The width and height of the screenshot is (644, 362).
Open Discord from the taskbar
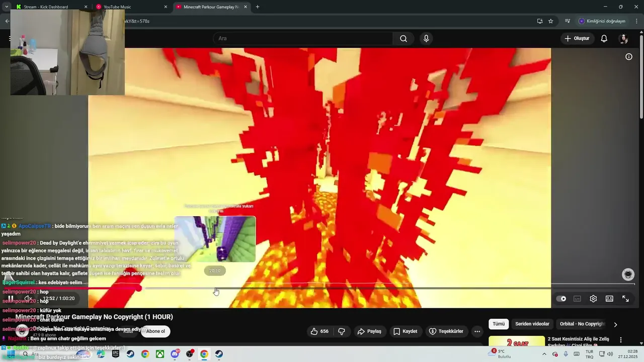175,354
